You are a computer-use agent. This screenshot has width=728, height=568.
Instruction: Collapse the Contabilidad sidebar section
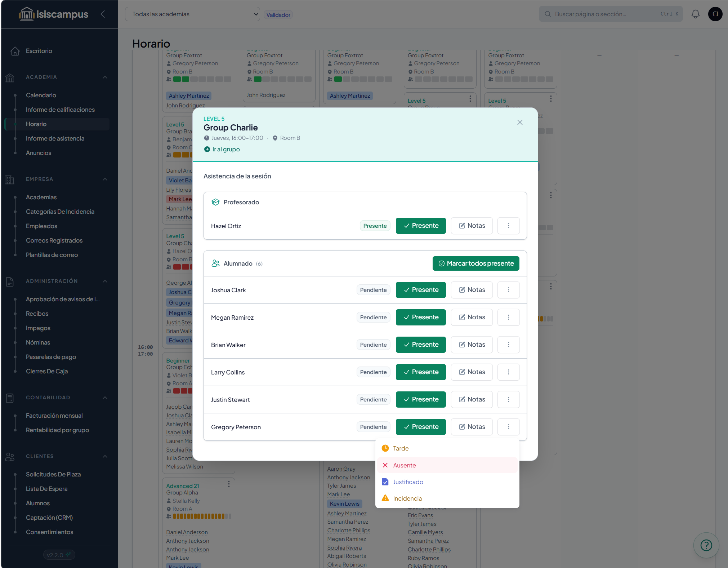point(105,398)
